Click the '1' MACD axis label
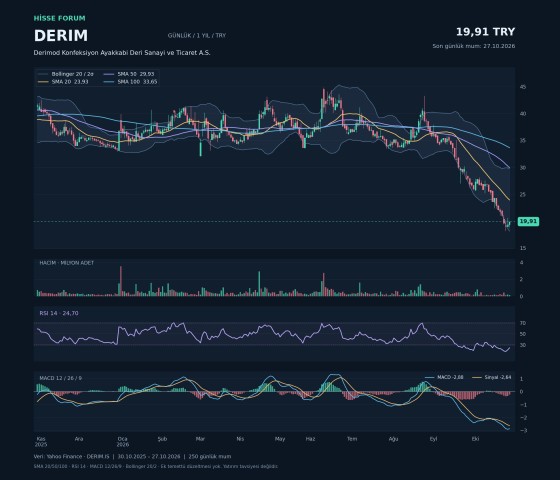The image size is (560, 480). [x=521, y=379]
